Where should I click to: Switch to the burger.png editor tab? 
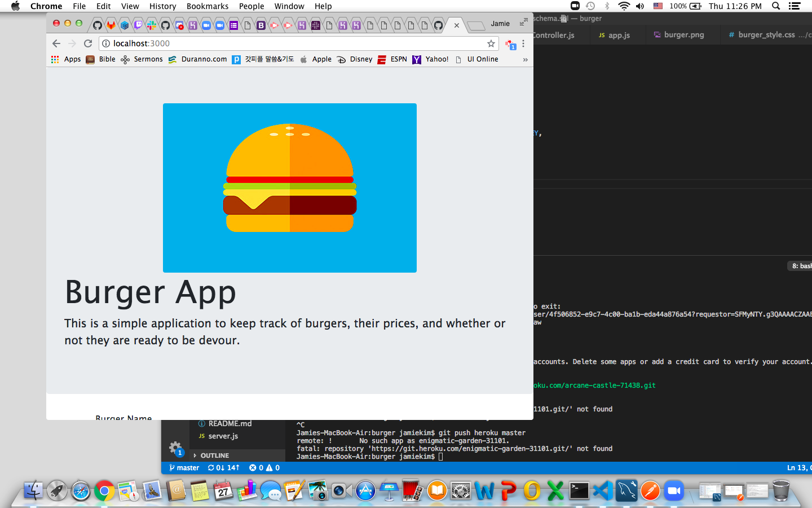[x=683, y=34]
